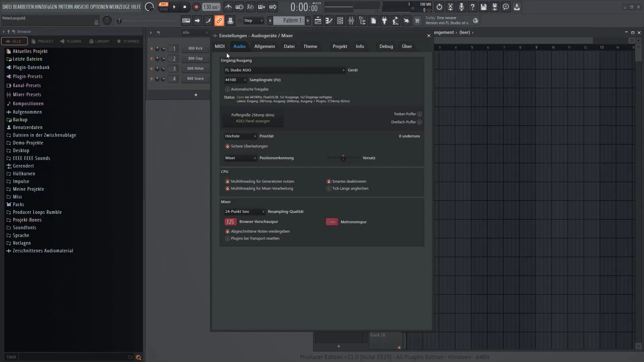Image resolution: width=644 pixels, height=362 pixels.
Task: Click the 808 Snare channel button
Action: click(x=196, y=78)
